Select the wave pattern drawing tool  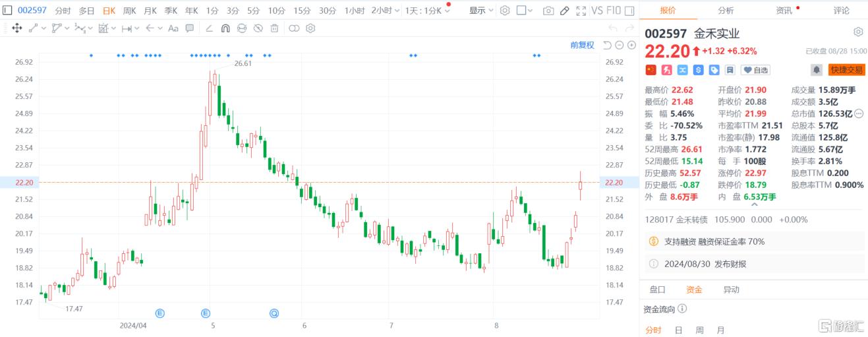(x=79, y=28)
